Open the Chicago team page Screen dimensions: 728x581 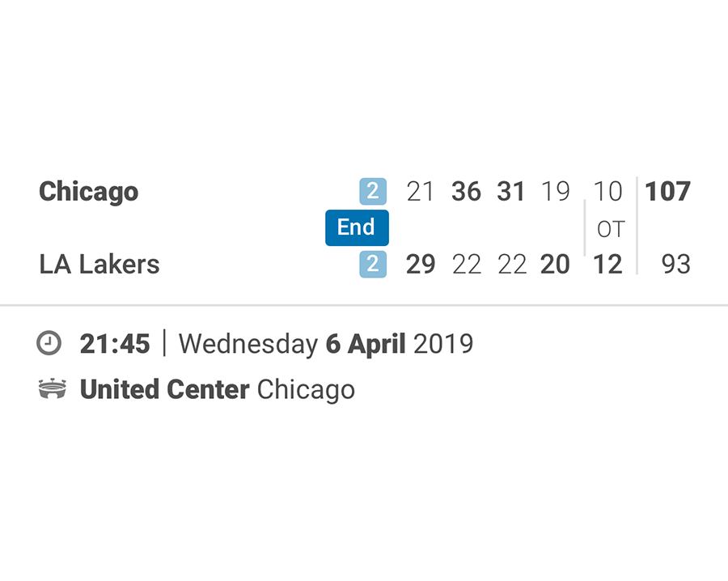pyautogui.click(x=88, y=192)
